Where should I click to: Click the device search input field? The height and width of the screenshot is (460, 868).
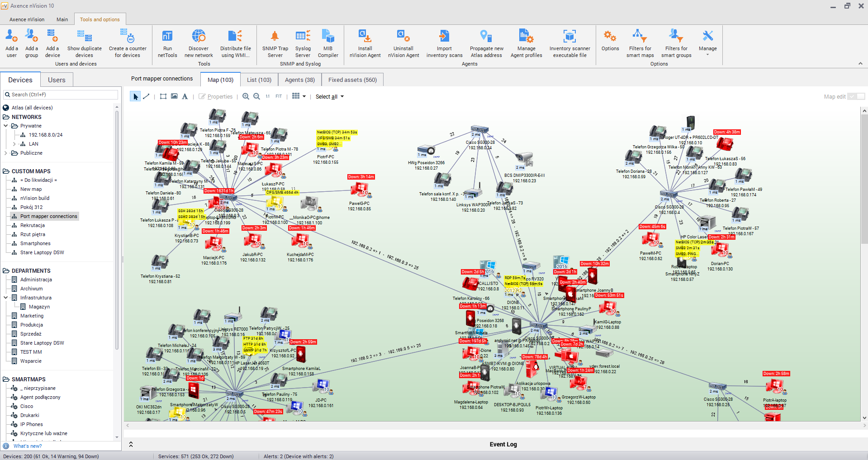pos(63,95)
